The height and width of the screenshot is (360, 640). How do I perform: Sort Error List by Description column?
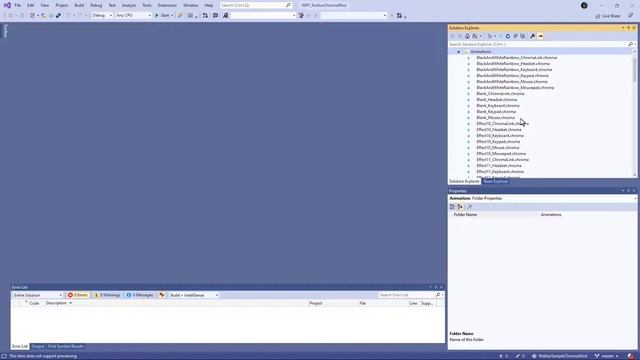[56, 303]
